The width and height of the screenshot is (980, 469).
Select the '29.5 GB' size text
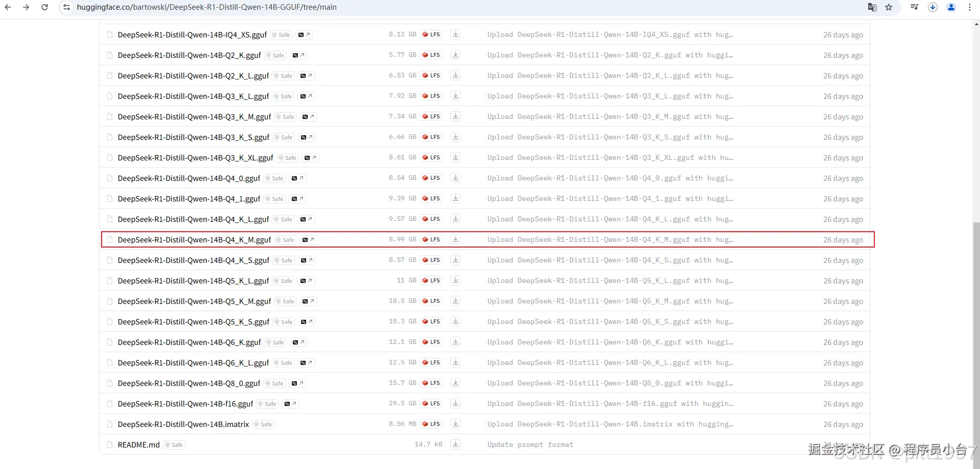point(403,403)
